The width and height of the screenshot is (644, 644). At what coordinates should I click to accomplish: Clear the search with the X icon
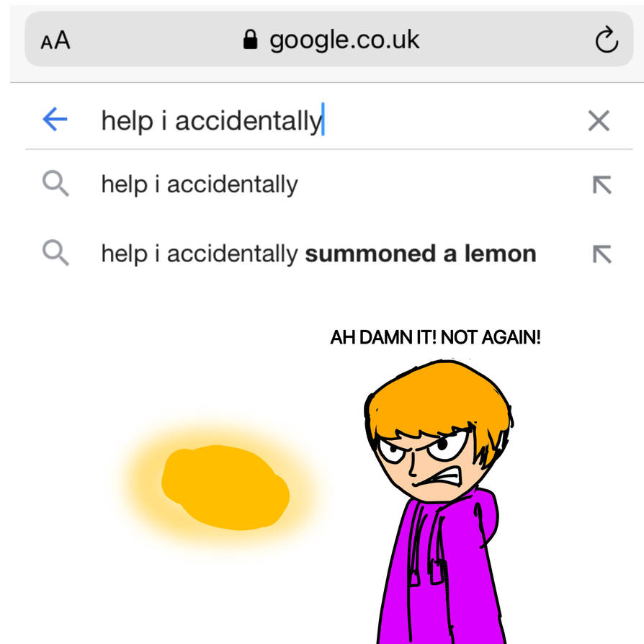(598, 120)
